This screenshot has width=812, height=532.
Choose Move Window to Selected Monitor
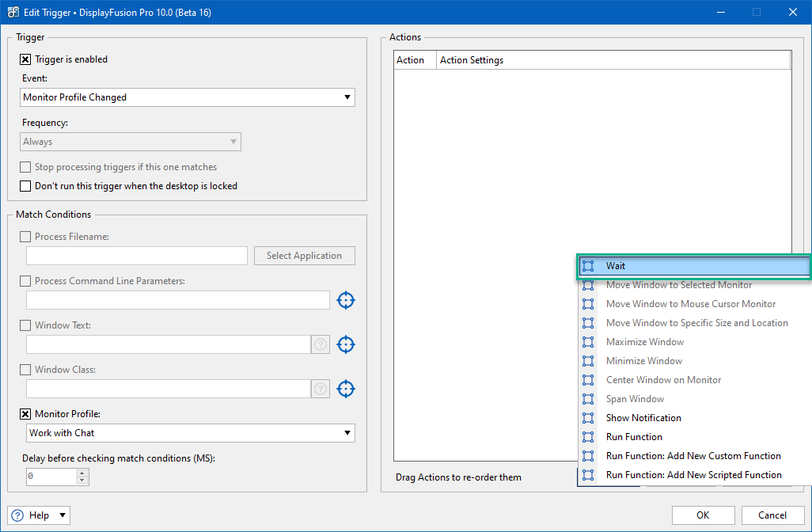(x=694, y=285)
